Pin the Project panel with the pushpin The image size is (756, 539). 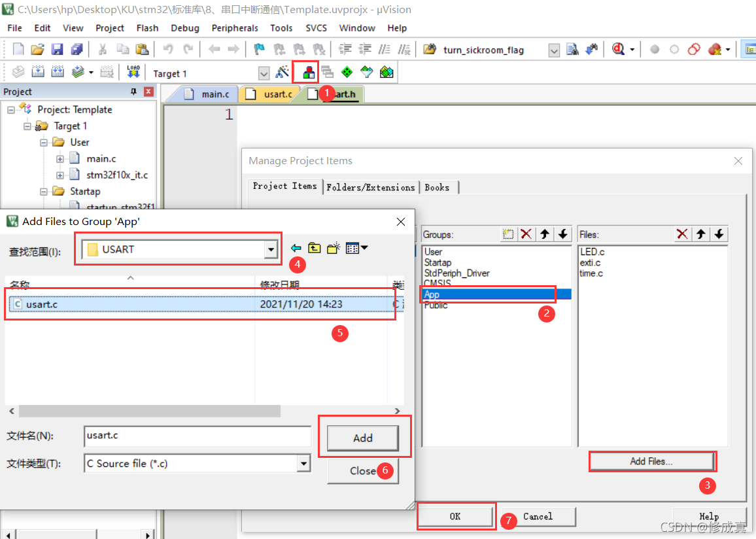pyautogui.click(x=133, y=92)
